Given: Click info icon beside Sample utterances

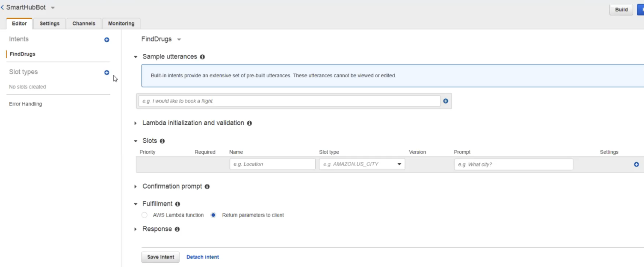Looking at the screenshot, I should [x=202, y=57].
